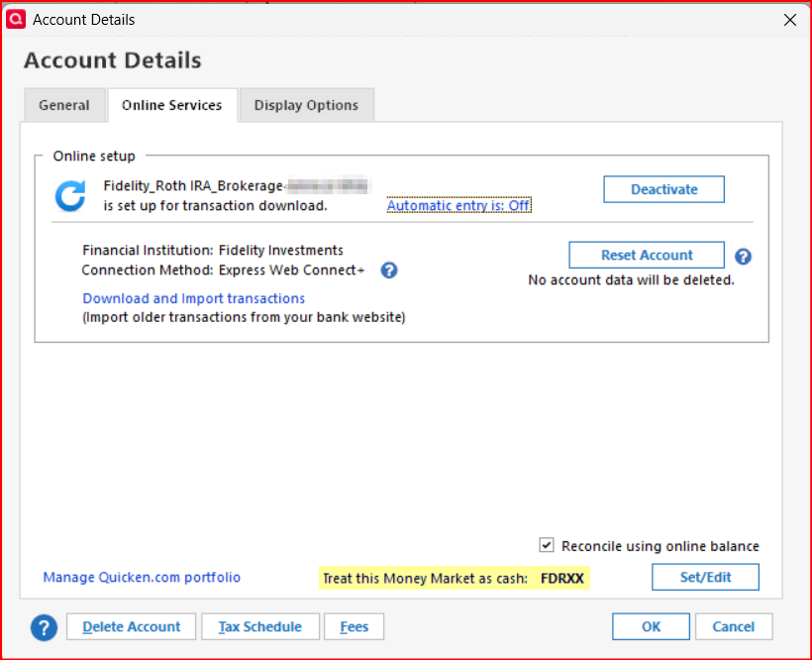Click the Online setup group label
This screenshot has height=660, width=812.
point(94,156)
